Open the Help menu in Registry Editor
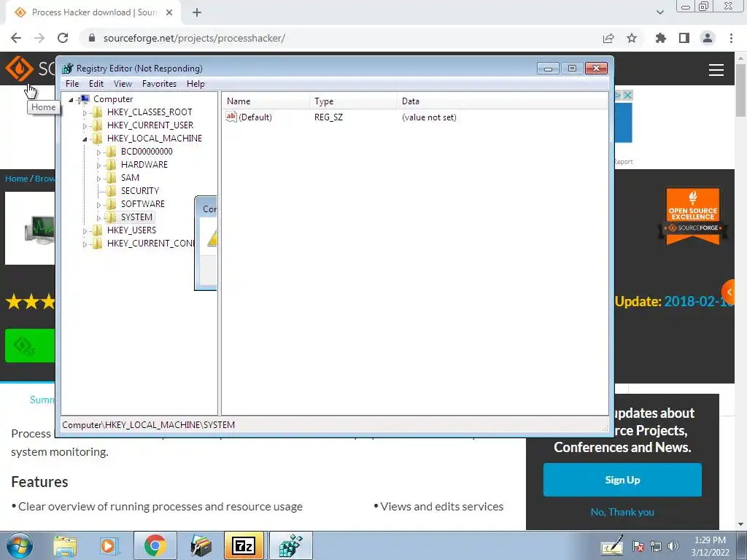Viewport: 747px width, 560px height. (196, 84)
